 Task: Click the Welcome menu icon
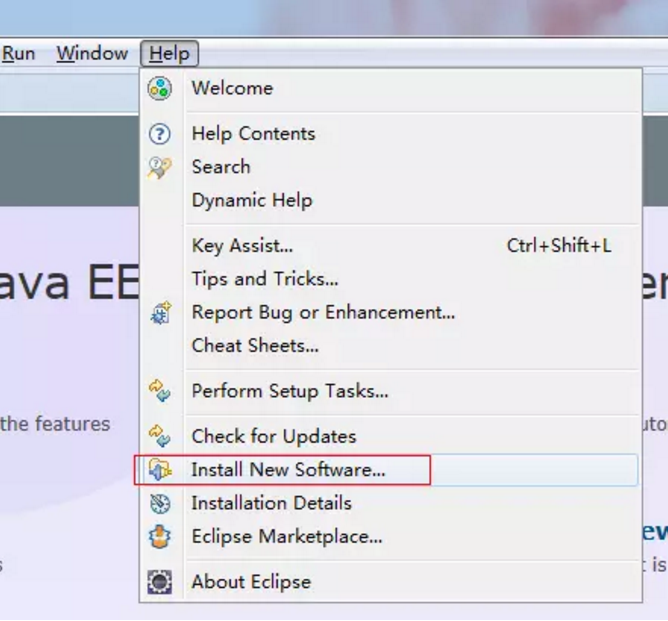tap(159, 89)
